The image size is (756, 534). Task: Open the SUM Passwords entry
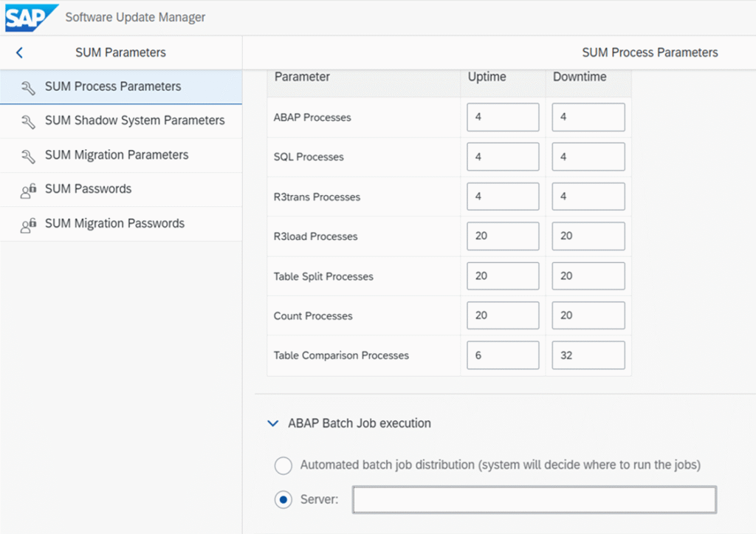[88, 189]
